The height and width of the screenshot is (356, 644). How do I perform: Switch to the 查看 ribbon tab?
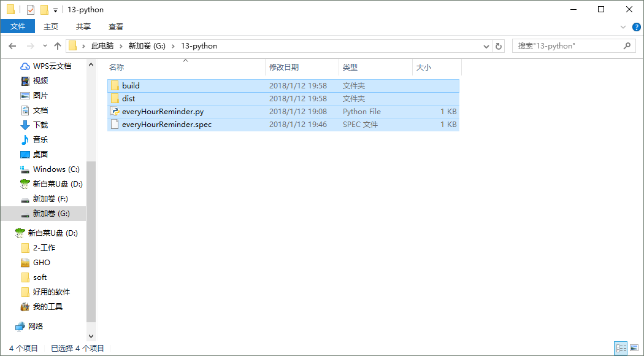pyautogui.click(x=116, y=27)
